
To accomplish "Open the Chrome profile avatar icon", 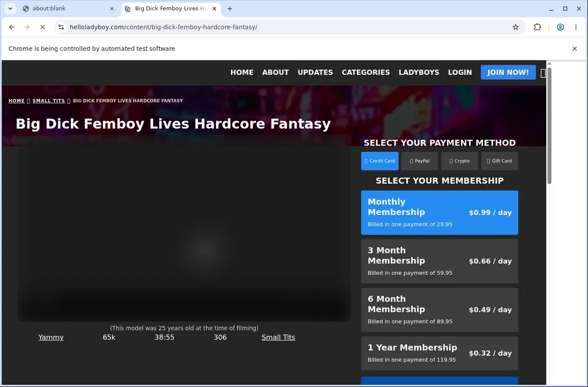I will 560,27.
